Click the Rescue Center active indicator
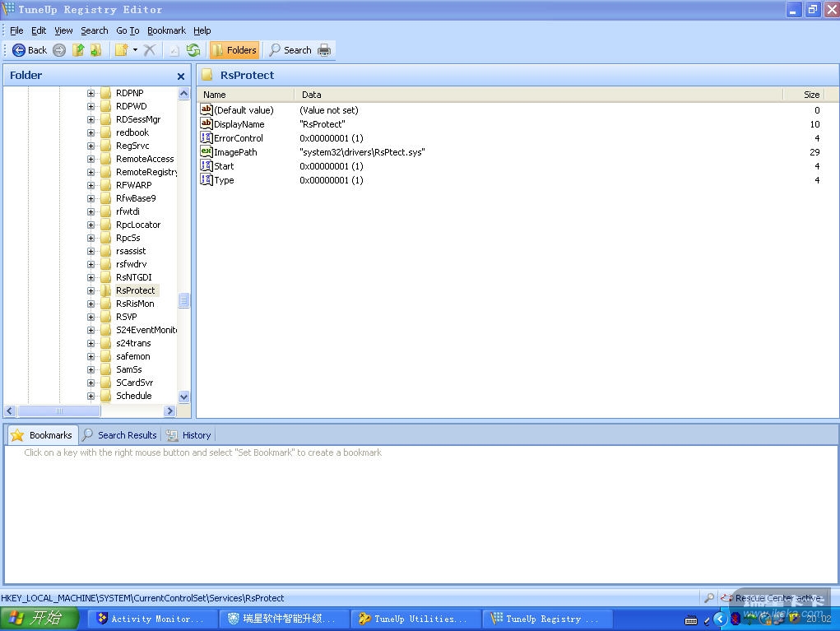The image size is (840, 631). coord(772,597)
